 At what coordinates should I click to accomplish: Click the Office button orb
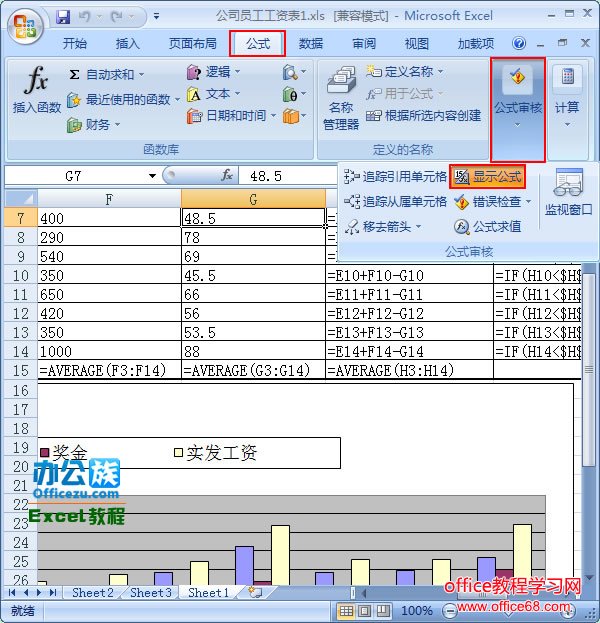[25, 27]
